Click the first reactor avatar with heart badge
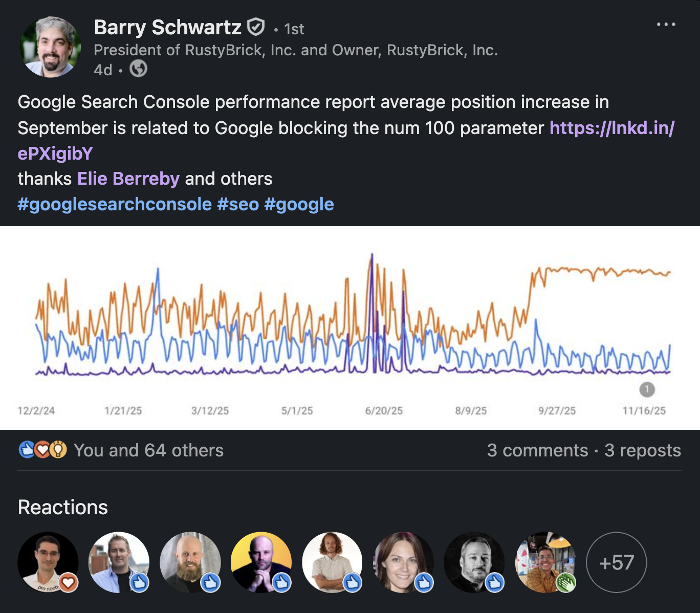This screenshot has height=613, width=700. [x=48, y=562]
